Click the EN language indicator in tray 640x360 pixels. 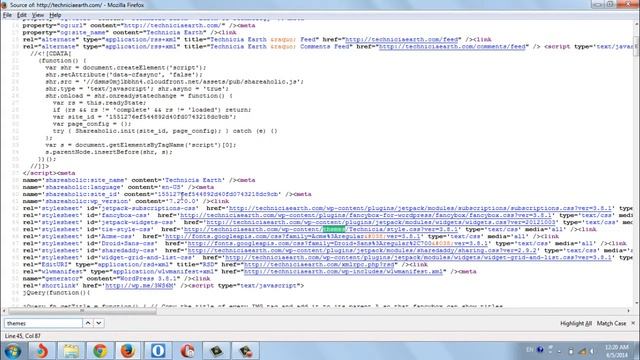pos(530,350)
